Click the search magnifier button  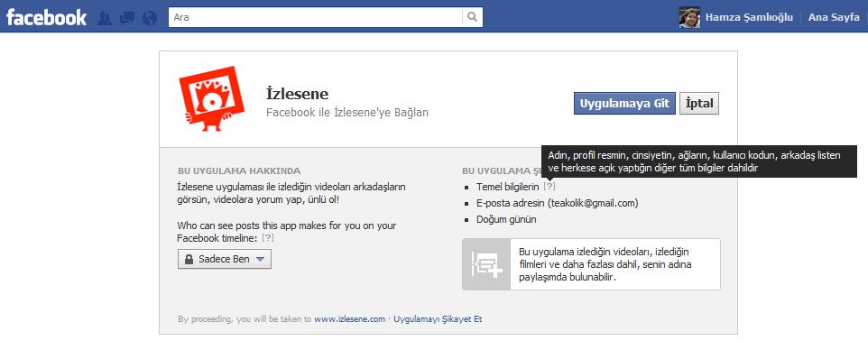click(x=472, y=17)
